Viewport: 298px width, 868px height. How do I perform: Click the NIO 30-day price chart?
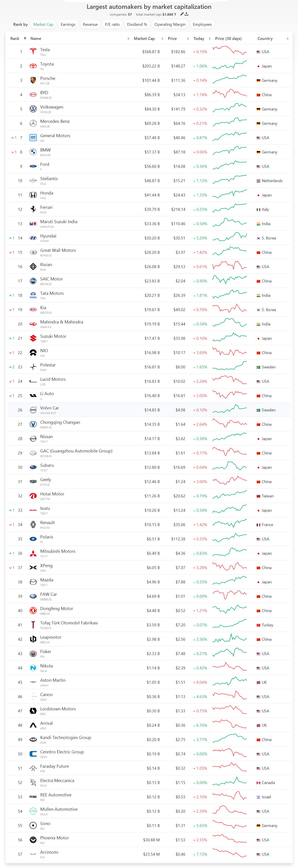click(x=230, y=353)
